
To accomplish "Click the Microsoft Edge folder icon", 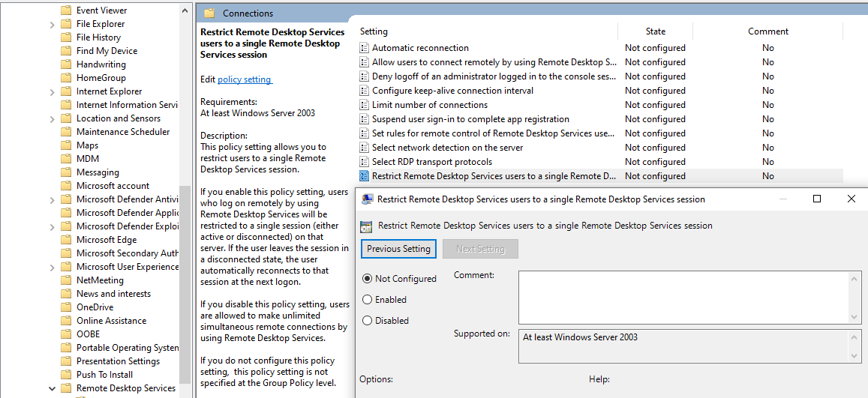I will (66, 240).
